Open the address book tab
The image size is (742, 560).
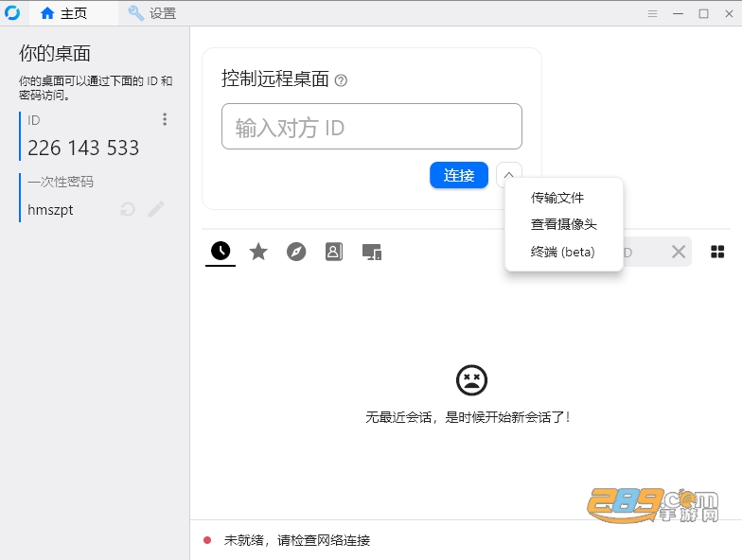point(334,252)
